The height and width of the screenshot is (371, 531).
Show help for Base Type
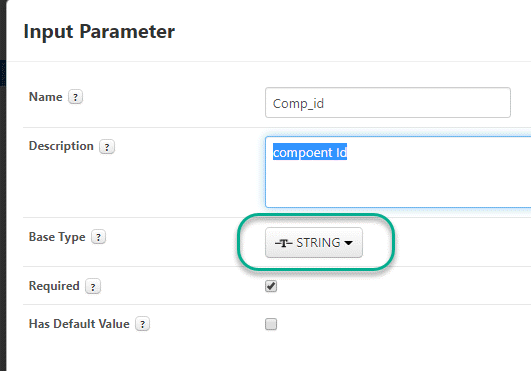pos(99,237)
